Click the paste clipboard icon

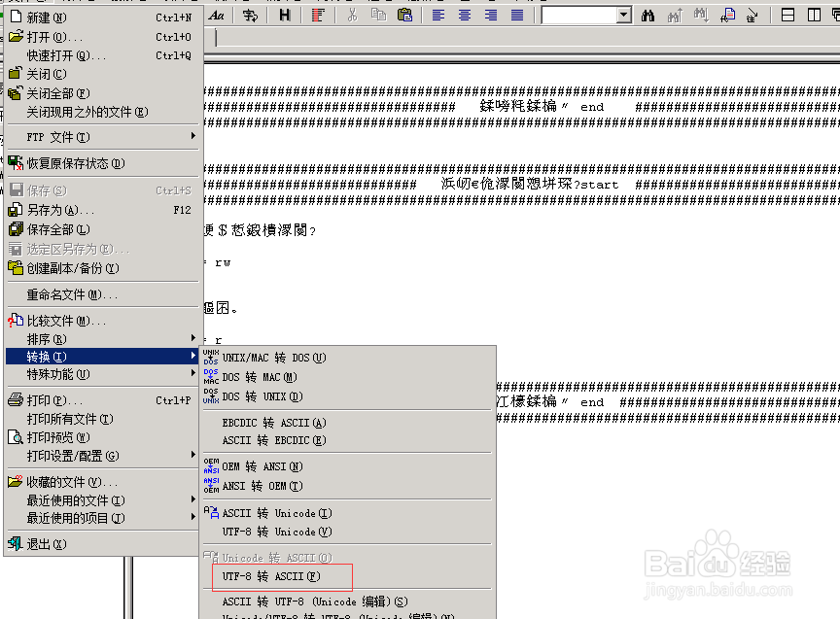405,15
